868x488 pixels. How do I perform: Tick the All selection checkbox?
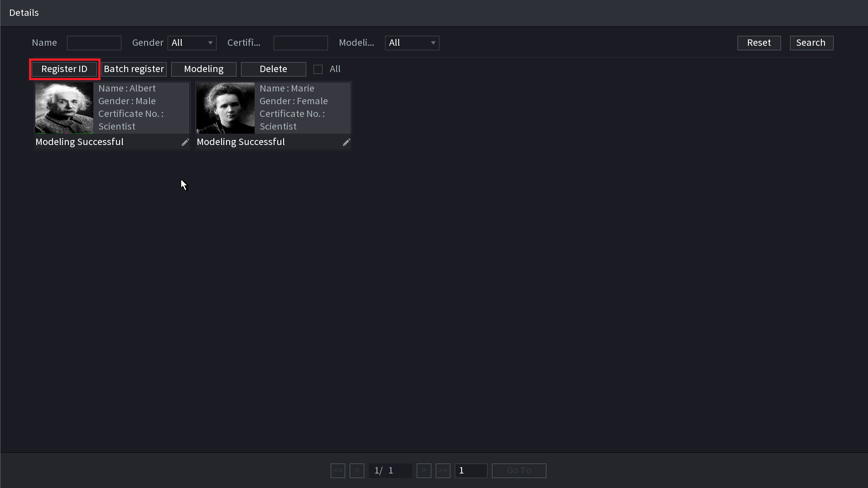pyautogui.click(x=318, y=69)
